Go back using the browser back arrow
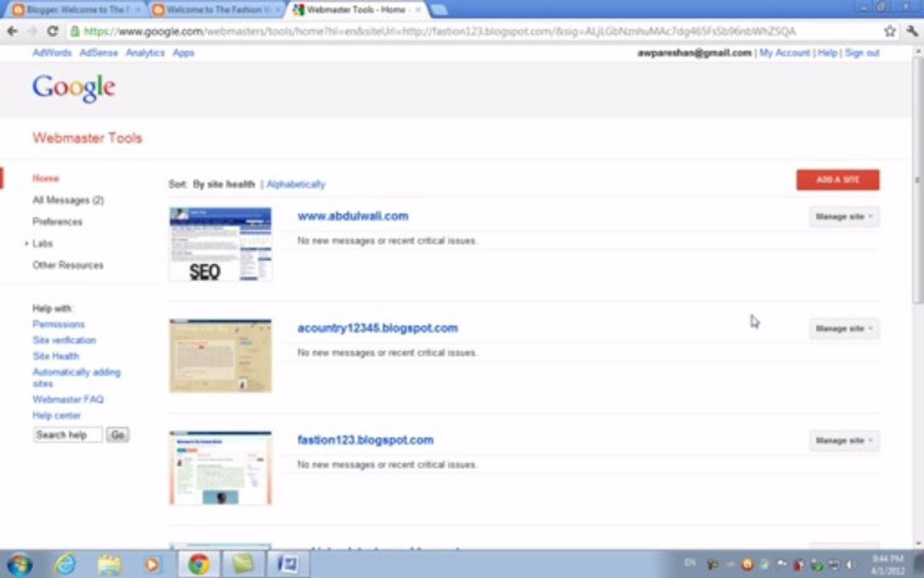 pos(12,31)
